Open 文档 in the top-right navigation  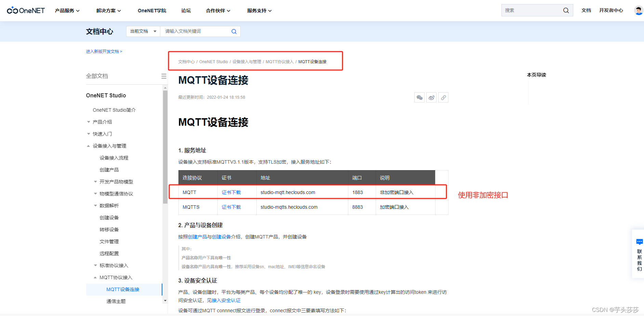[x=586, y=10]
